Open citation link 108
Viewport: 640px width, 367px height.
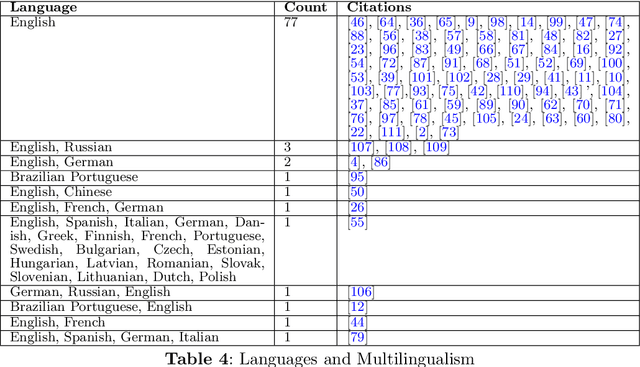pyautogui.click(x=398, y=147)
